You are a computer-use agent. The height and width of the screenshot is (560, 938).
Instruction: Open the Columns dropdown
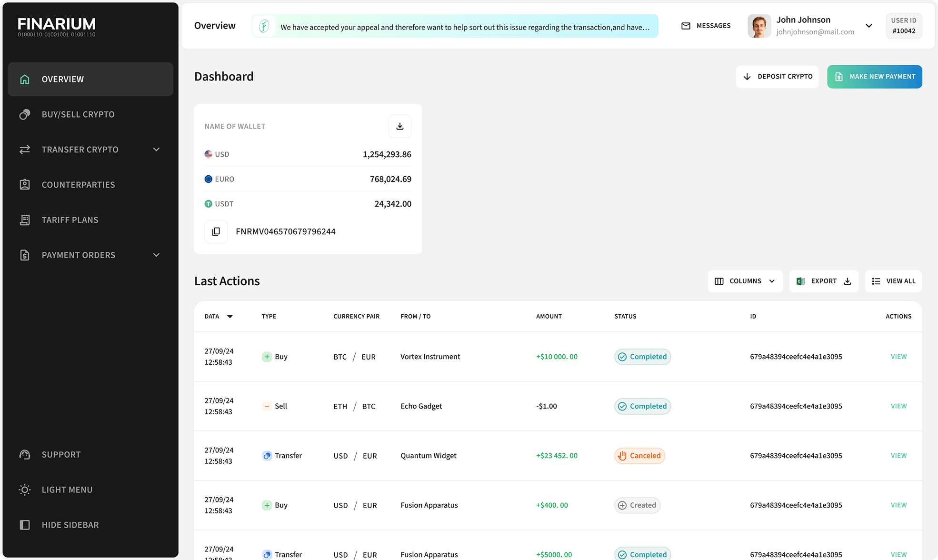tap(745, 281)
